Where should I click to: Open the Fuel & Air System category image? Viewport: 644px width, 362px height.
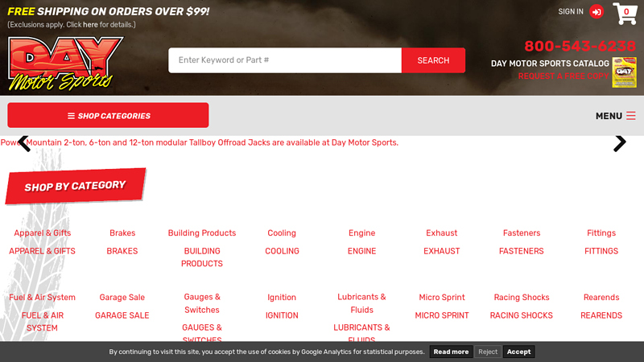coord(43,297)
